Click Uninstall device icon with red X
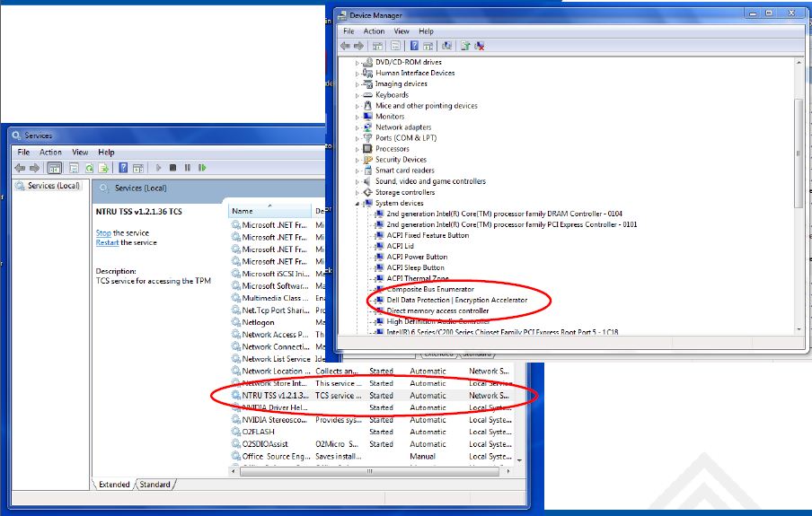The height and width of the screenshot is (516, 812). point(480,46)
